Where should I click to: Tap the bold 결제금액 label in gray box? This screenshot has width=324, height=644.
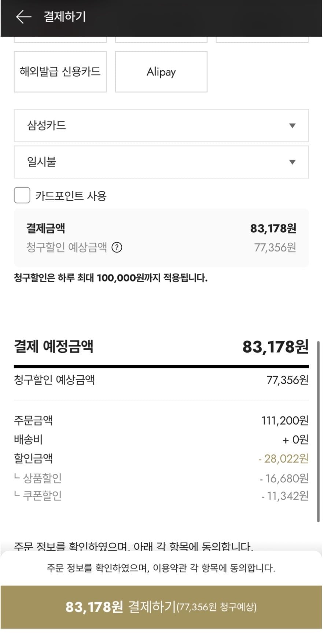coord(46,228)
